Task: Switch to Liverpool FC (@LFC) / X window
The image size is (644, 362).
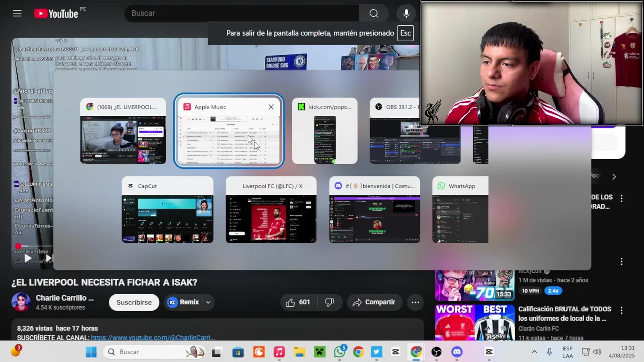Action: pyautogui.click(x=271, y=210)
